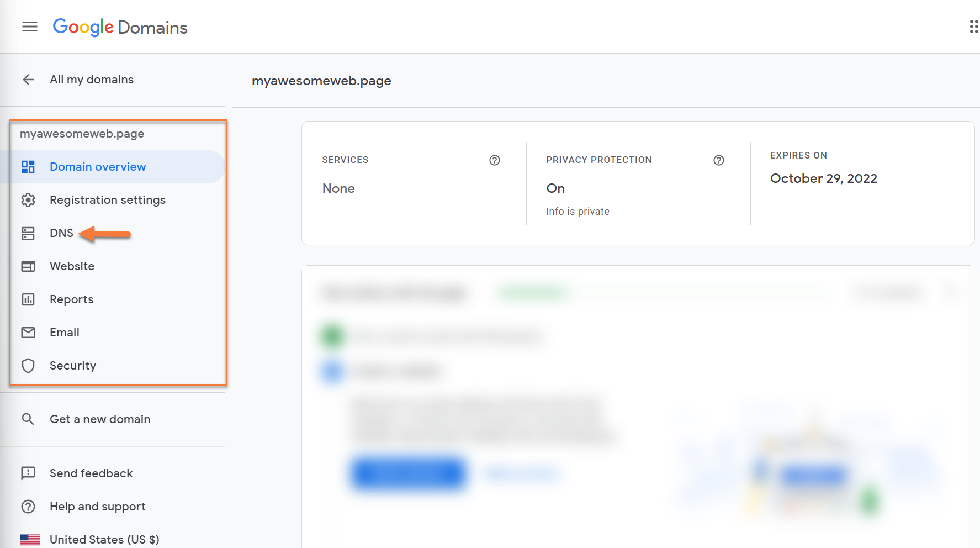Image resolution: width=980 pixels, height=548 pixels.
Task: Go to Registration settings
Action: point(107,200)
